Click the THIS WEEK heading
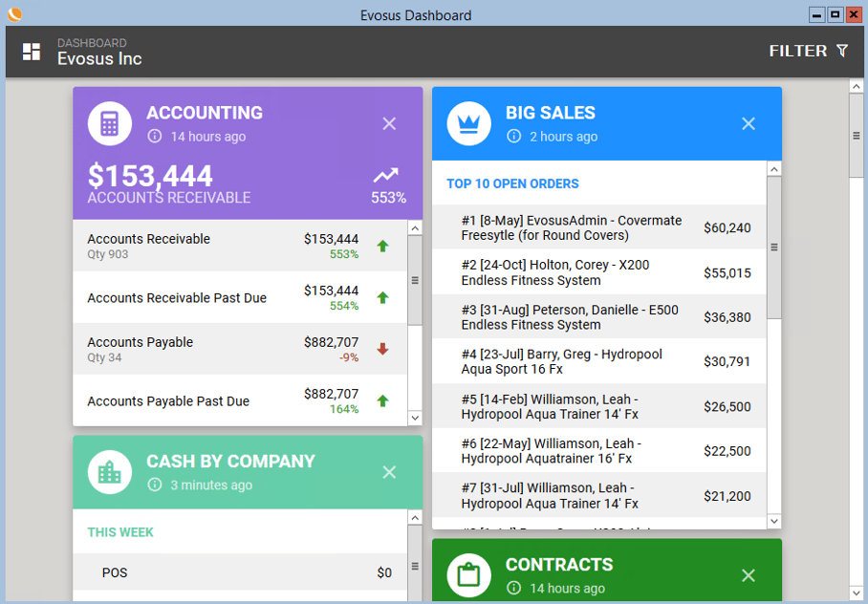This screenshot has width=868, height=604. point(120,532)
